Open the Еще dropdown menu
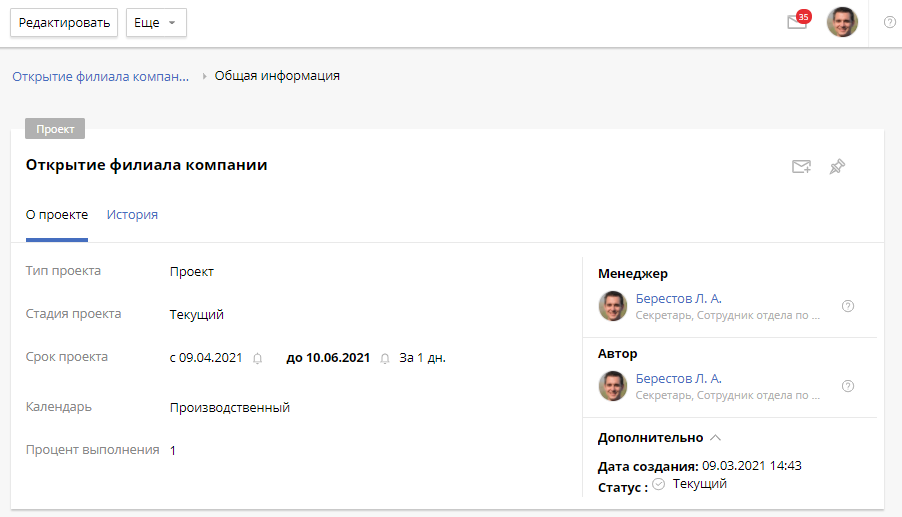Image resolution: width=902 pixels, height=517 pixels. pyautogui.click(x=156, y=22)
